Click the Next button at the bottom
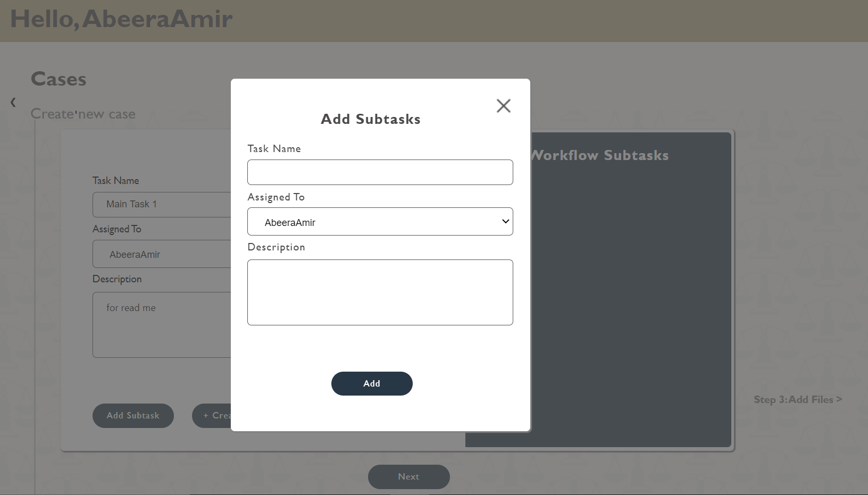Viewport: 868px width, 495px height. pos(408,476)
